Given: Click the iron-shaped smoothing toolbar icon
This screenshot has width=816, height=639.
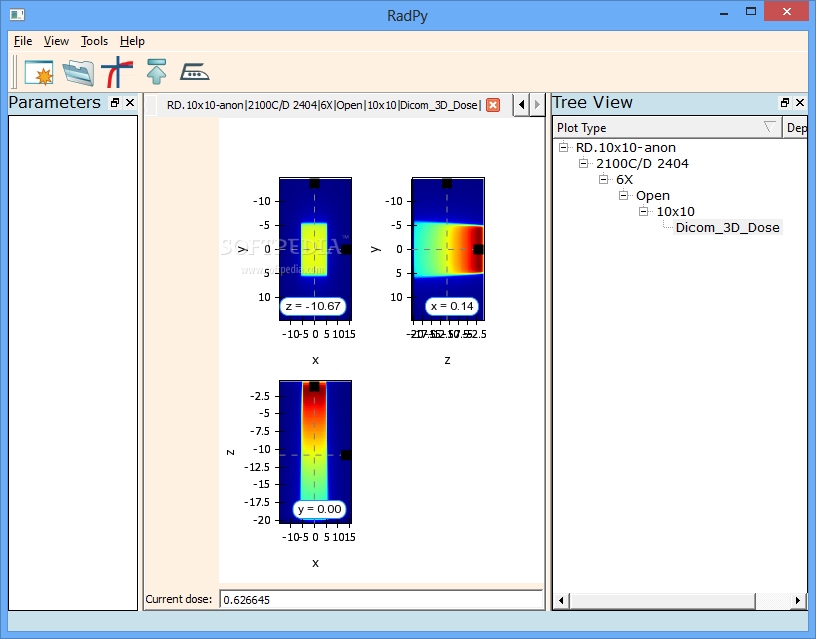Looking at the screenshot, I should coord(194,72).
